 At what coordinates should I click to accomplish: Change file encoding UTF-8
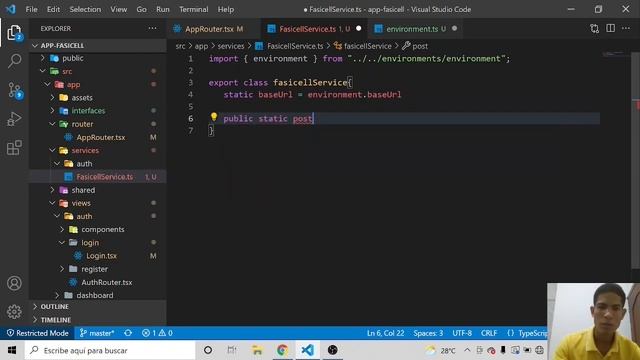(462, 333)
